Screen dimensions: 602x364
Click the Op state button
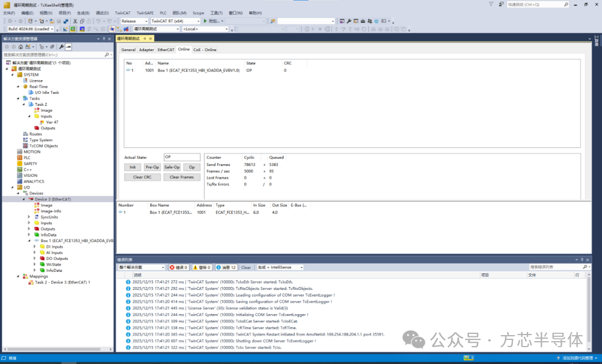coord(191,167)
